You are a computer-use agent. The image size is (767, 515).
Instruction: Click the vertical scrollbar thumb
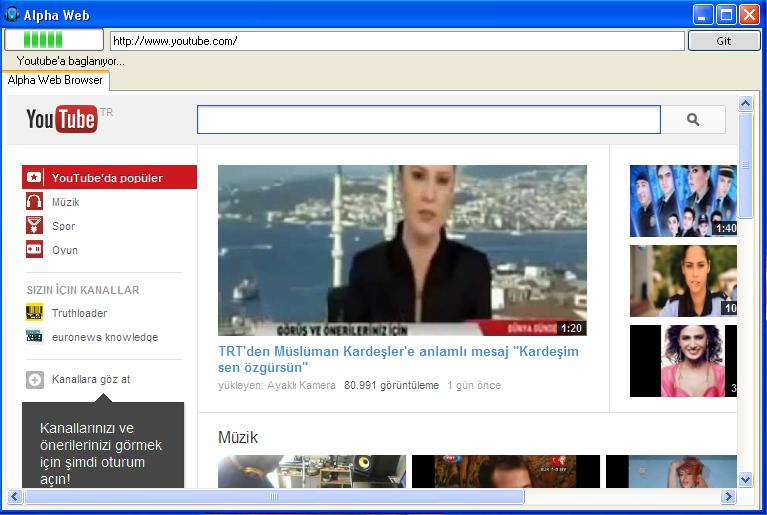745,165
